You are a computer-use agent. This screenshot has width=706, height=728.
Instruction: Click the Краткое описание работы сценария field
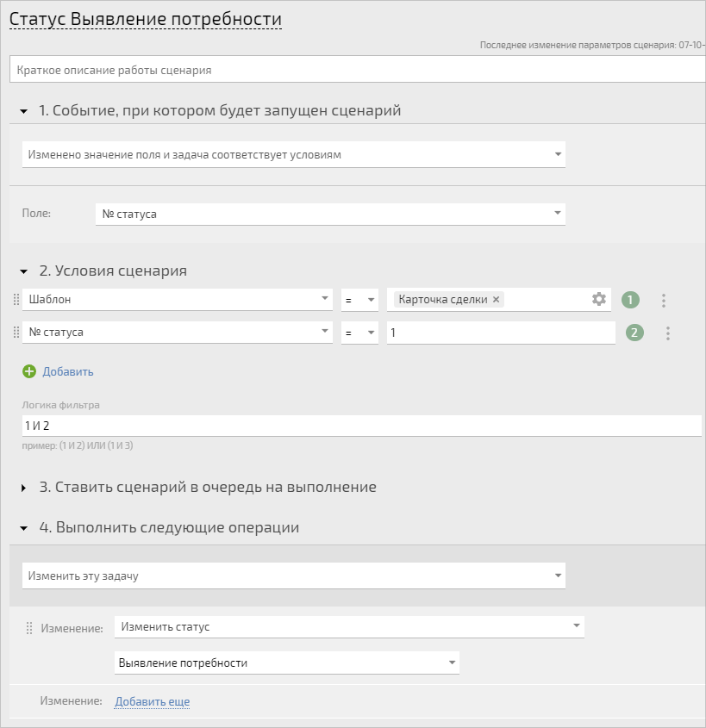tap(358, 70)
